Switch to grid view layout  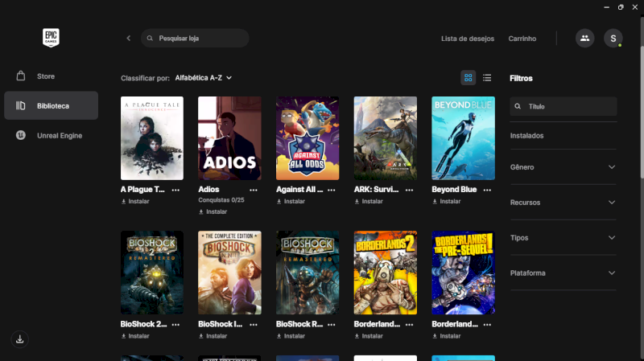coord(469,77)
